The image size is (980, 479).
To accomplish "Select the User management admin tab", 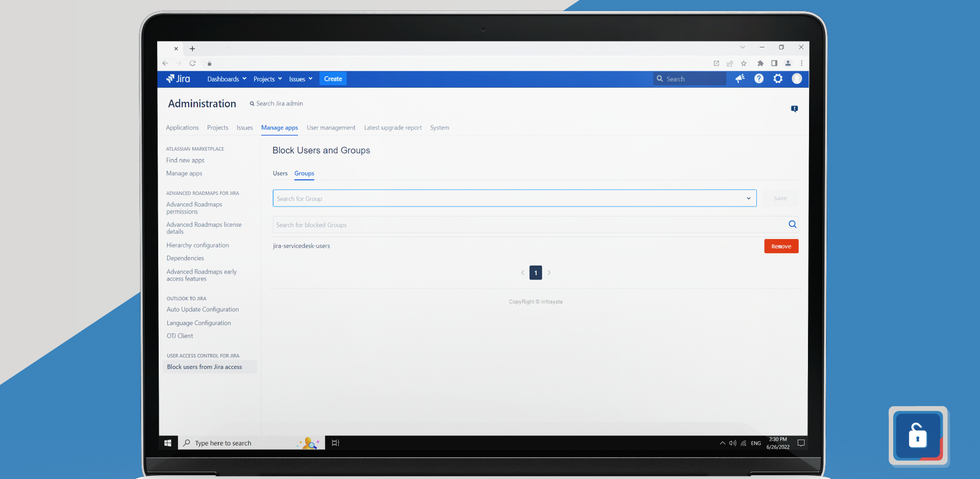I will 331,128.
